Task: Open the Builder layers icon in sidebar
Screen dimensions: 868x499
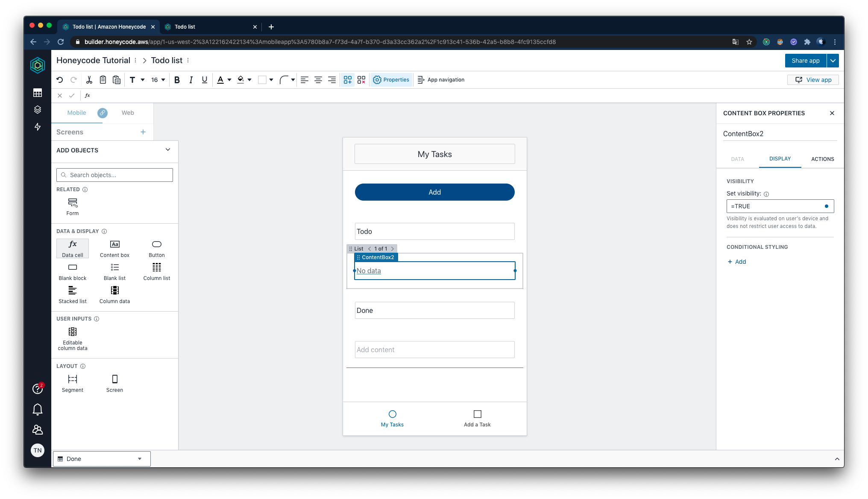Action: (x=38, y=110)
